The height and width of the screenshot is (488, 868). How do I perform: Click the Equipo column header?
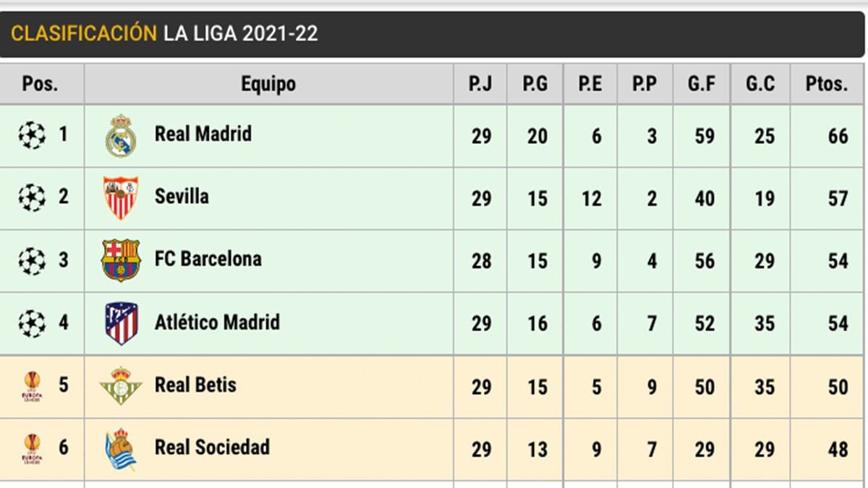click(268, 84)
